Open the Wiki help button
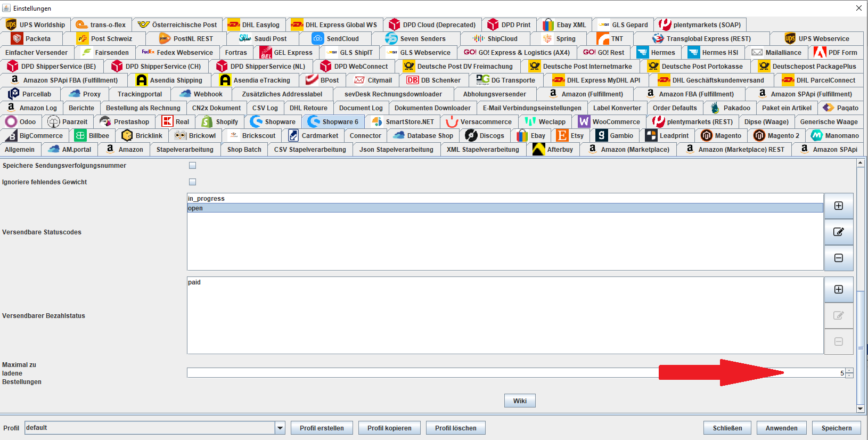 (x=520, y=401)
